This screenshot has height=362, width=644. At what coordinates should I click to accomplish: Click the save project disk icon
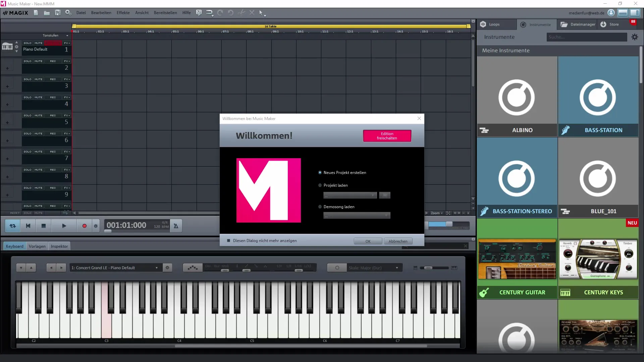point(58,13)
